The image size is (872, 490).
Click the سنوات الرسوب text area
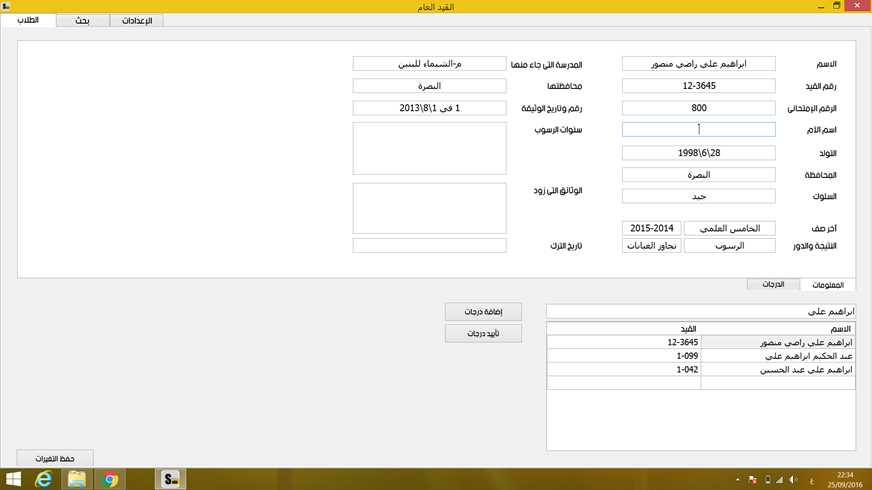tap(429, 148)
